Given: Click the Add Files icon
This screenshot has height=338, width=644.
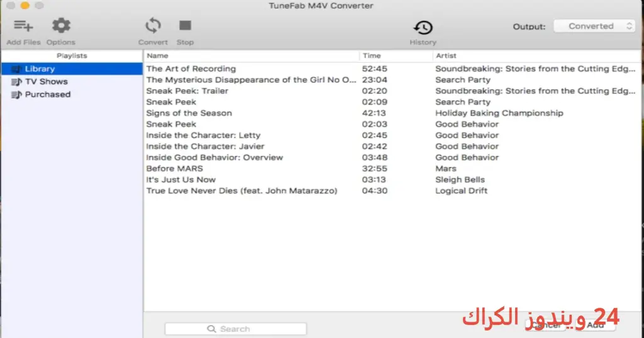Looking at the screenshot, I should [x=23, y=26].
